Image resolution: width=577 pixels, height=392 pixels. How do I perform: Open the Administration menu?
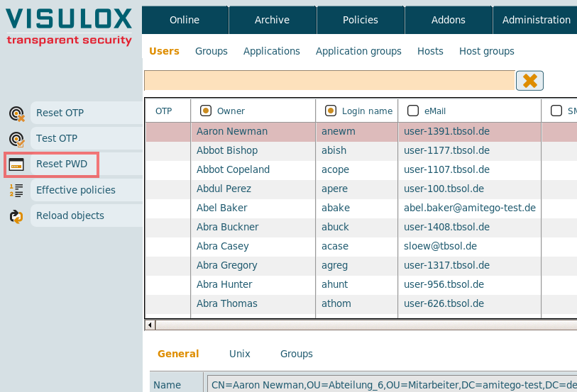pos(536,20)
